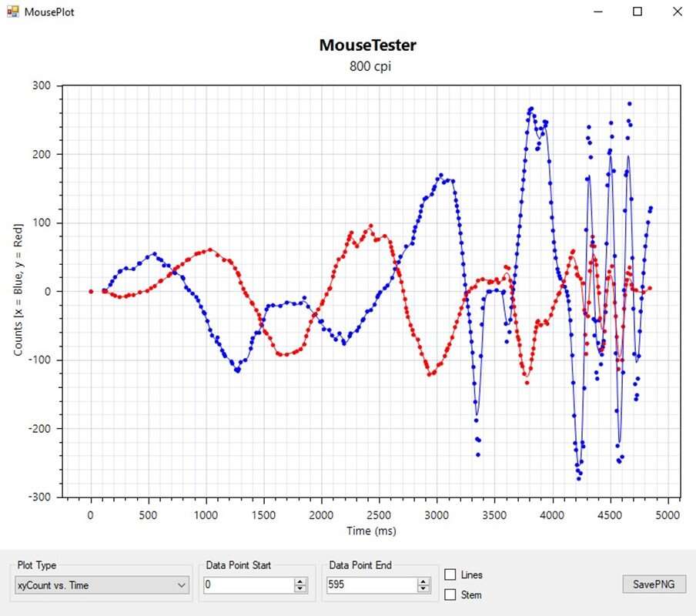The height and width of the screenshot is (616, 696).
Task: Click the red data point at time zero
Action: (x=91, y=291)
